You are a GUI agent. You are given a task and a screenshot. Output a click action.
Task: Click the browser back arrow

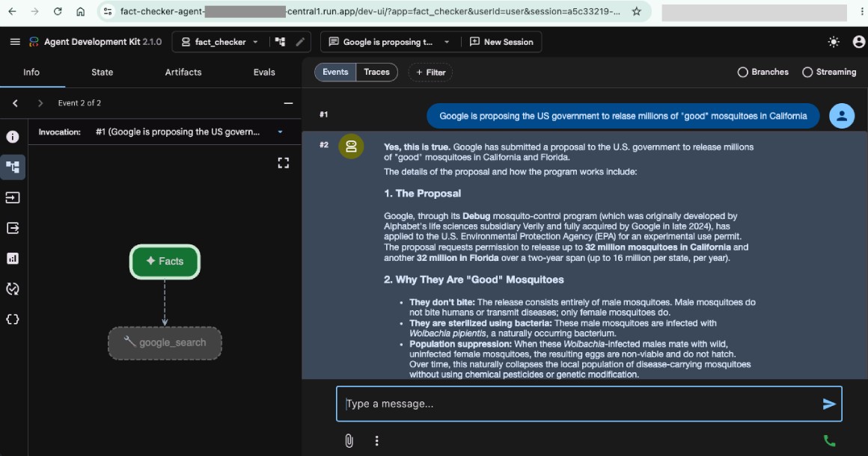click(12, 12)
